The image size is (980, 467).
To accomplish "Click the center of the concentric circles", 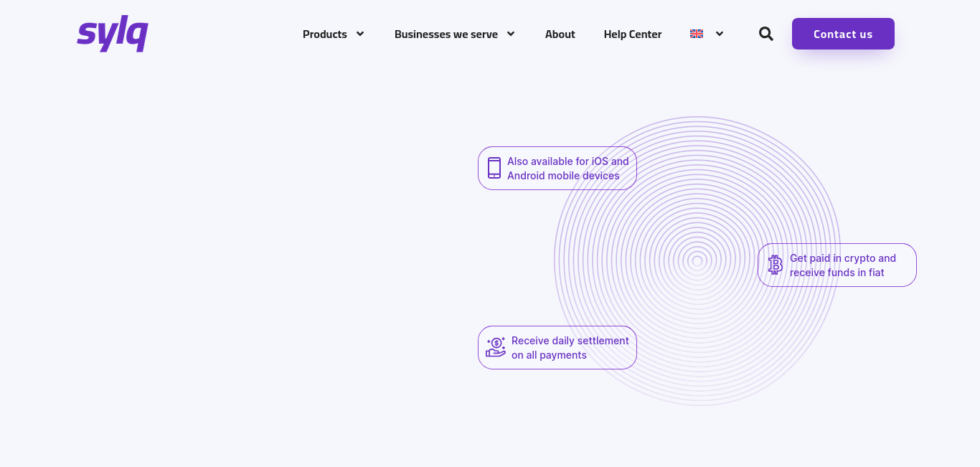I will (697, 261).
